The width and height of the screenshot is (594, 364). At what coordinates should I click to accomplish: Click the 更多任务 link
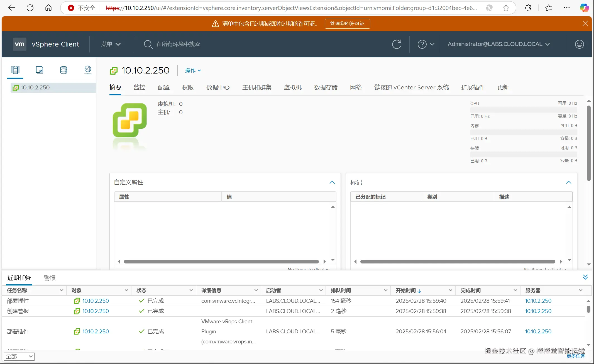(575, 356)
